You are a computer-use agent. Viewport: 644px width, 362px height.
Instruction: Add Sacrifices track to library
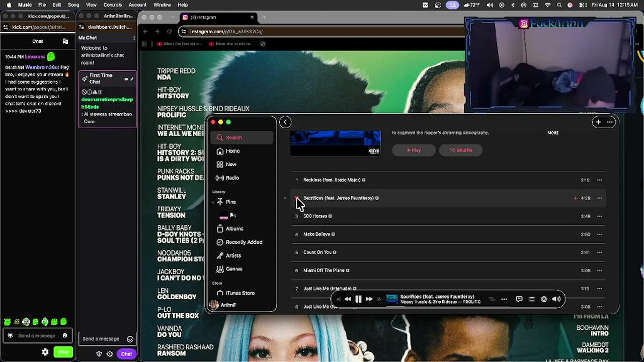point(575,198)
